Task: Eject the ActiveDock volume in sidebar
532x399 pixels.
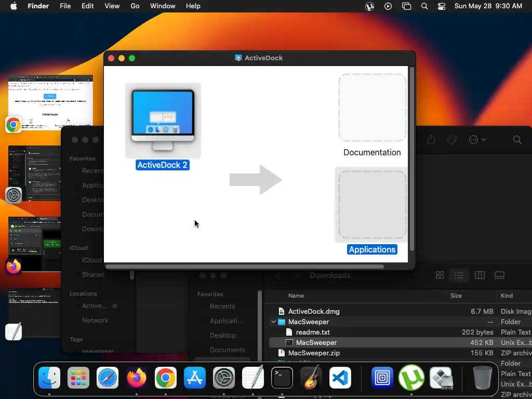Action: click(115, 305)
